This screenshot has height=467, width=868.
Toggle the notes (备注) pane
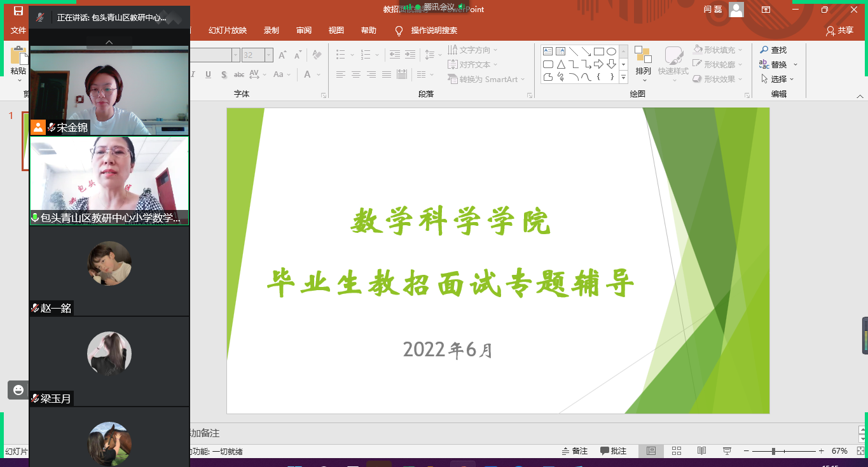pyautogui.click(x=574, y=450)
